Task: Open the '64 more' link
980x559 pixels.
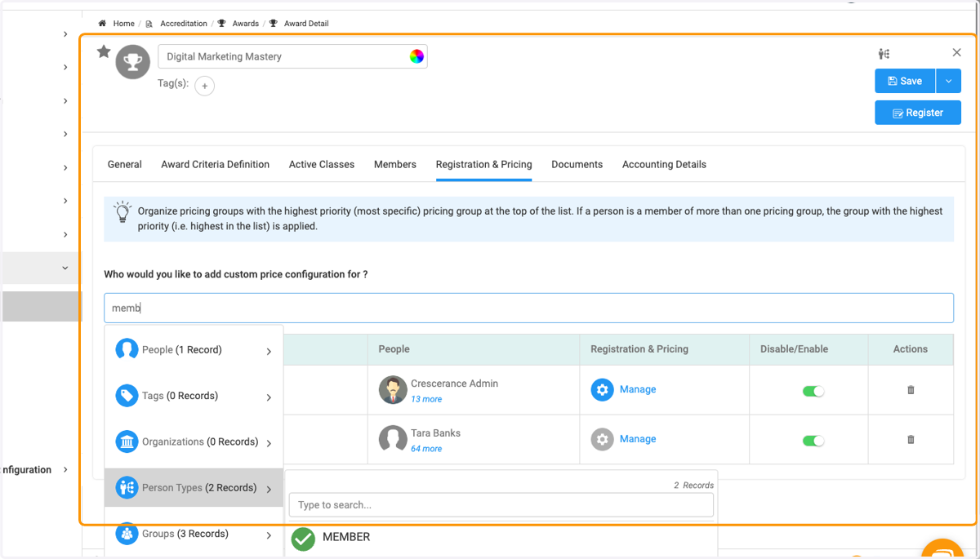Action: 426,449
